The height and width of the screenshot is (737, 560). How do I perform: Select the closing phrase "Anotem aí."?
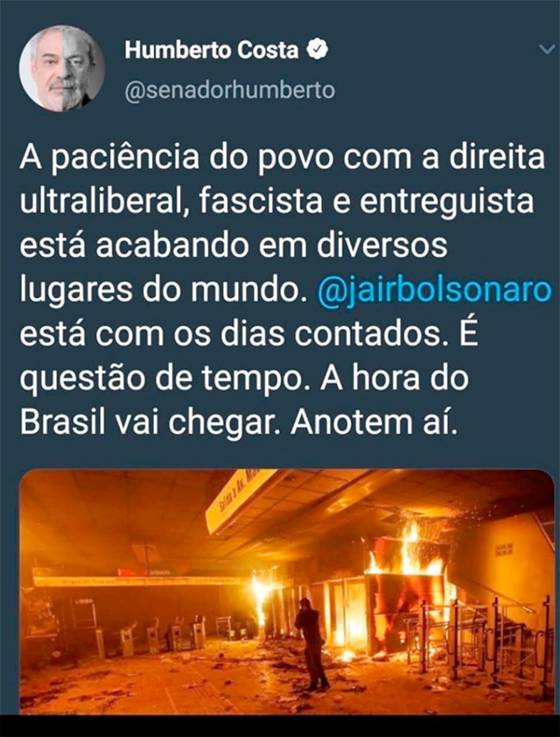tap(374, 422)
